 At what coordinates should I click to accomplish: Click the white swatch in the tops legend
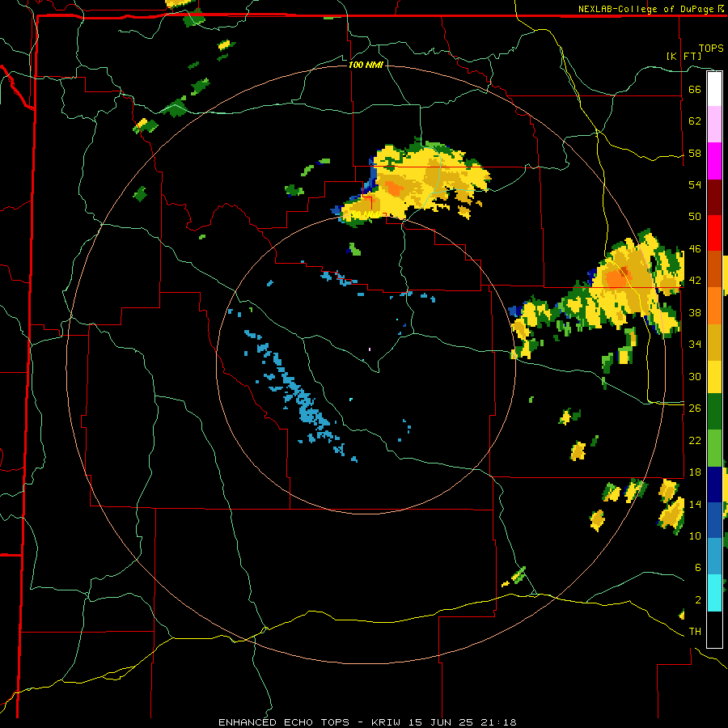click(714, 89)
